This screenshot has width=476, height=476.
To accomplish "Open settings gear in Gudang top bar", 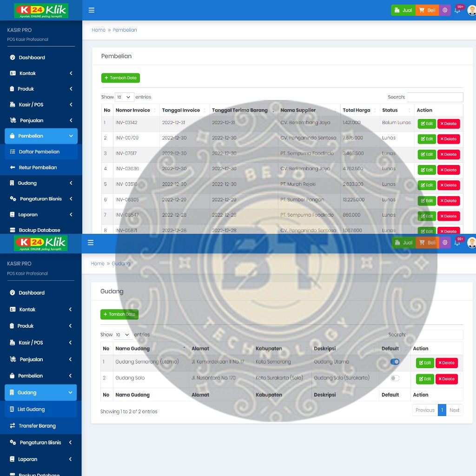I will pos(445,243).
